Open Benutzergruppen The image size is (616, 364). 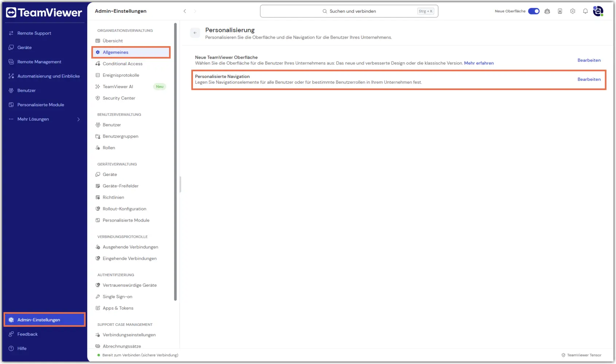coord(131,136)
